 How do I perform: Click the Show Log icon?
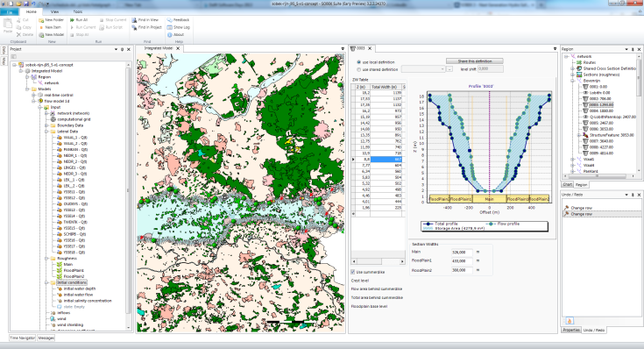170,27
